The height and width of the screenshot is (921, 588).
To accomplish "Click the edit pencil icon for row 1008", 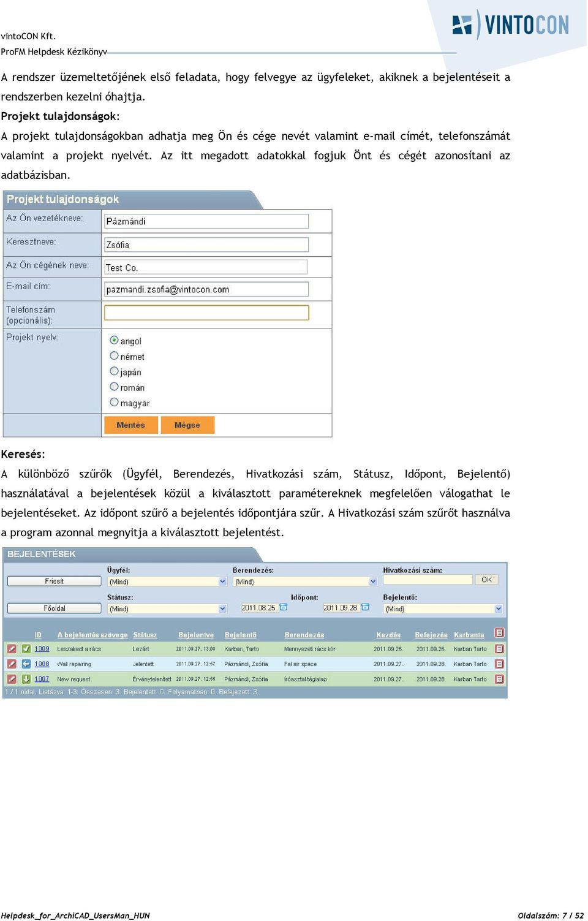I will point(11,664).
